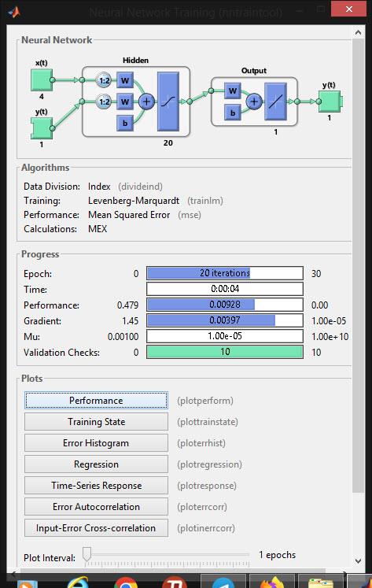Click the Plot Interval slider handle
Screen dimensions: 372x588
[87, 554]
